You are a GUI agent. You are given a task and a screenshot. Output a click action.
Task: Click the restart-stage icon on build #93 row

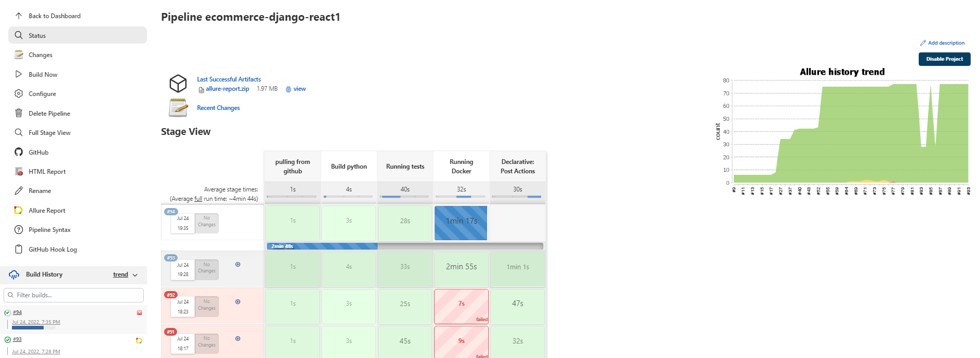[x=238, y=264]
